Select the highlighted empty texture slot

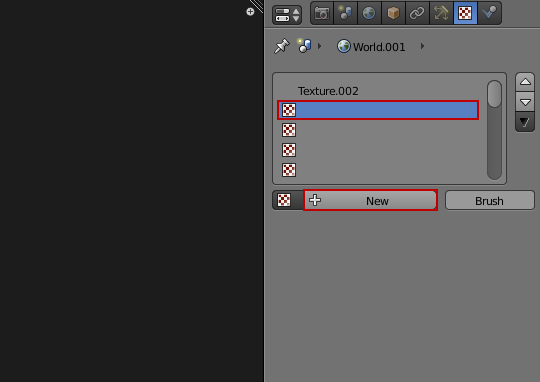click(378, 110)
